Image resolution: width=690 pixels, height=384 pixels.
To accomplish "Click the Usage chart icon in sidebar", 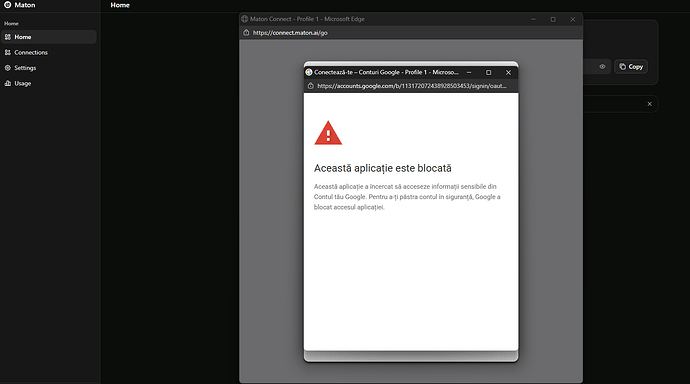I will pos(8,83).
